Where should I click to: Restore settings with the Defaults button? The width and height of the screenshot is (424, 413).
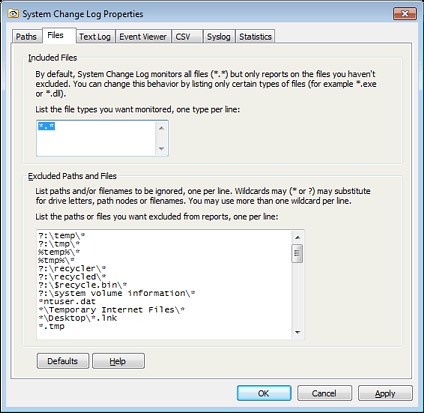tap(63, 361)
